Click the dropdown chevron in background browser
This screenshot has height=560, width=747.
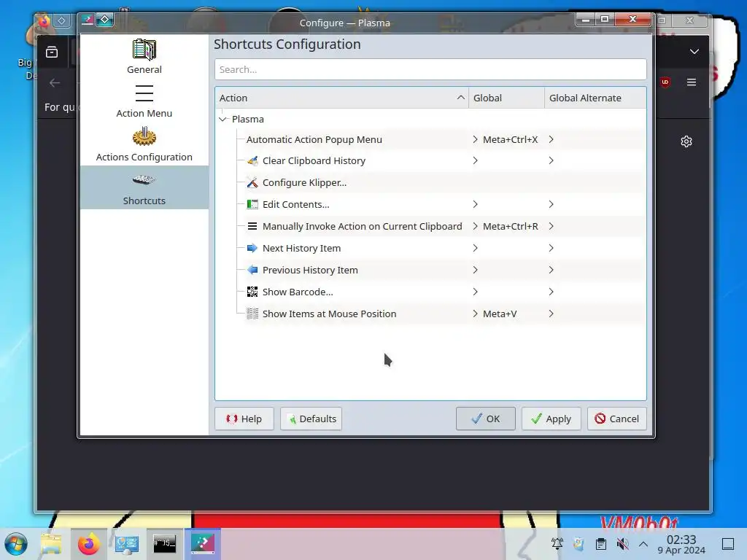point(694,52)
